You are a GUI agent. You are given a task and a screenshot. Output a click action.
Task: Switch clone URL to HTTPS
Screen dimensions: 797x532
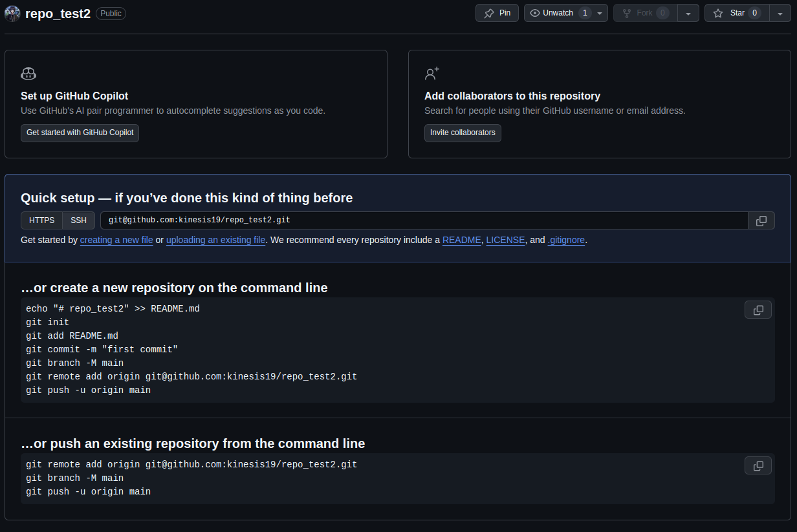[42, 220]
